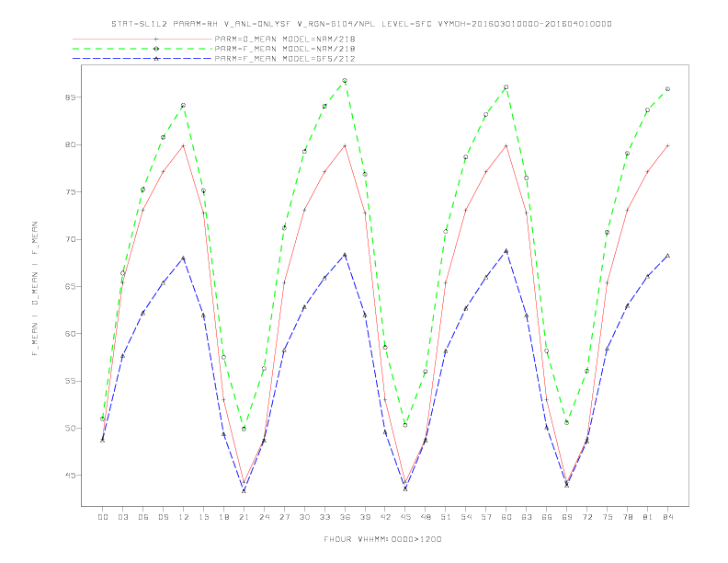Click the x-axis tick label 42
This screenshot has width=728, height=563.
385,517
